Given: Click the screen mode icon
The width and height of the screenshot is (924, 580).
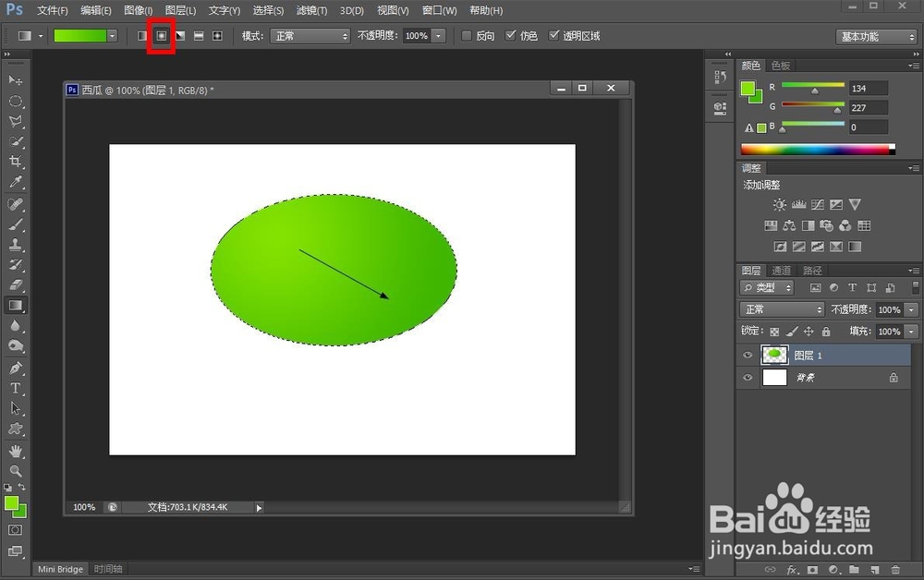Looking at the screenshot, I should pyautogui.click(x=16, y=551).
